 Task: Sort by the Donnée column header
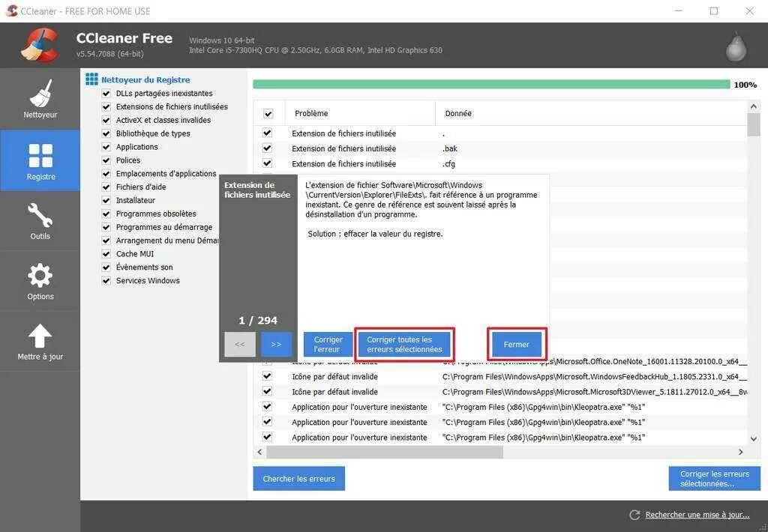click(x=591, y=114)
